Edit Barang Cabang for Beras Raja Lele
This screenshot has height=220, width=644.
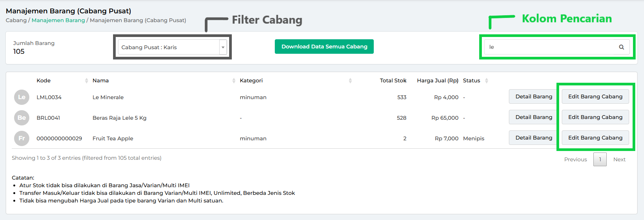point(595,117)
